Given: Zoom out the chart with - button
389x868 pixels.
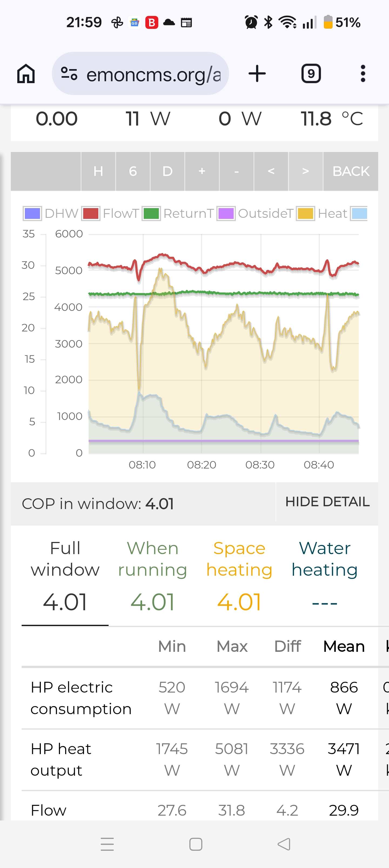Looking at the screenshot, I should coord(236,171).
